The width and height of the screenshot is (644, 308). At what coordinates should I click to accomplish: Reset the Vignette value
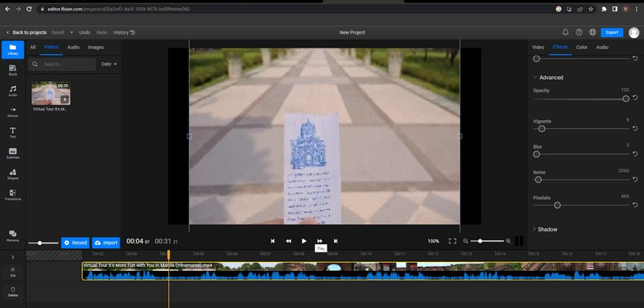pyautogui.click(x=635, y=129)
